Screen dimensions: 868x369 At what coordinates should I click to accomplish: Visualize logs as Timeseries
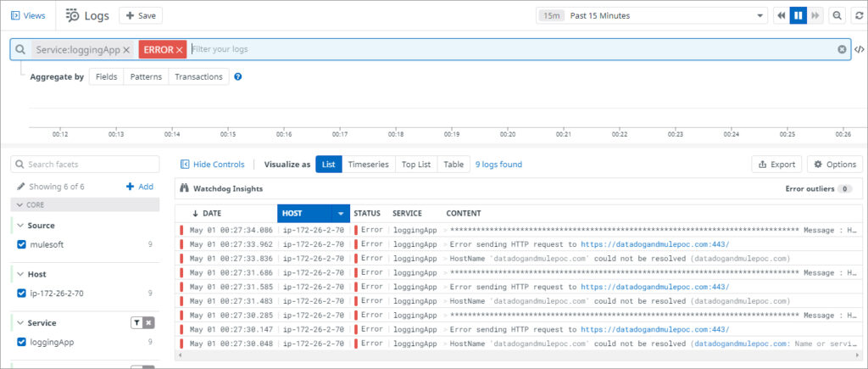(x=368, y=165)
